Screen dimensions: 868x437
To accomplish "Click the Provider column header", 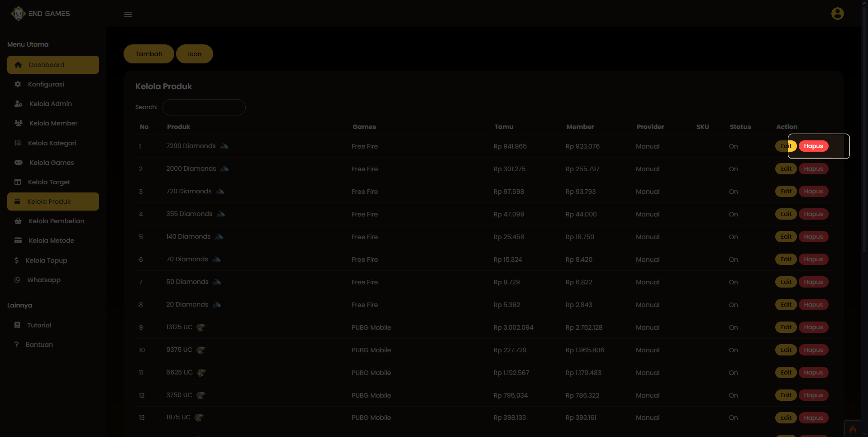I will click(x=650, y=127).
